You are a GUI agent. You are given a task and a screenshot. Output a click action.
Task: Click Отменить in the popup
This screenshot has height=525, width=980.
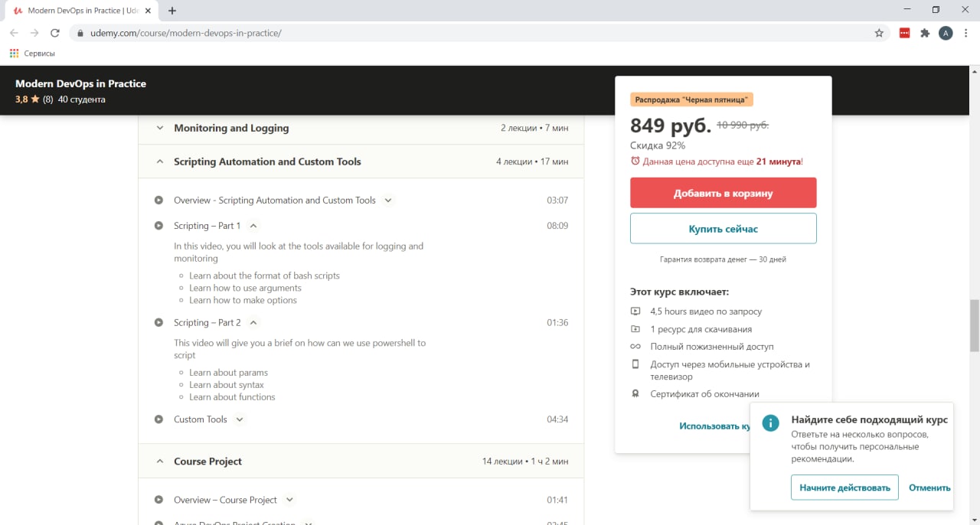[929, 487]
